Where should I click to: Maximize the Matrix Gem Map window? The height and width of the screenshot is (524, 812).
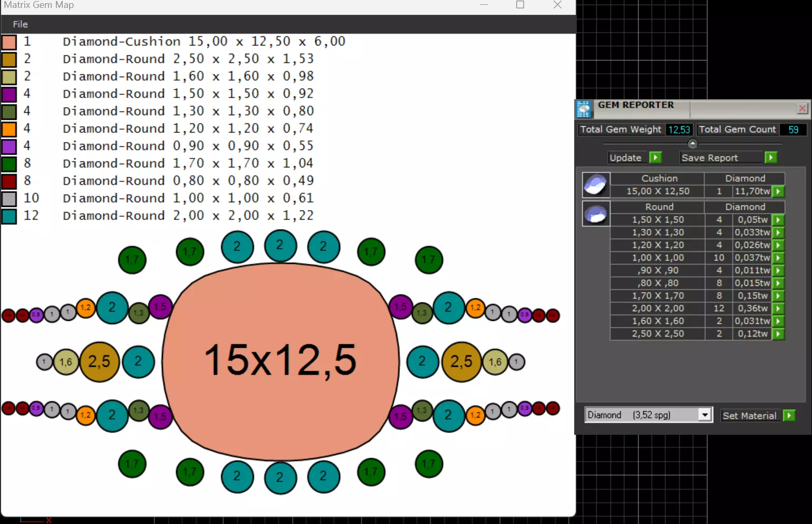(x=520, y=5)
